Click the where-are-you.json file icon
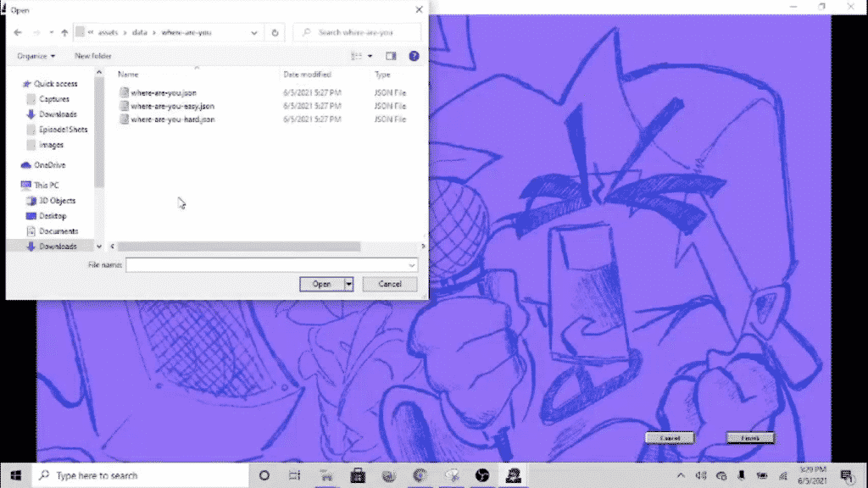 [124, 93]
